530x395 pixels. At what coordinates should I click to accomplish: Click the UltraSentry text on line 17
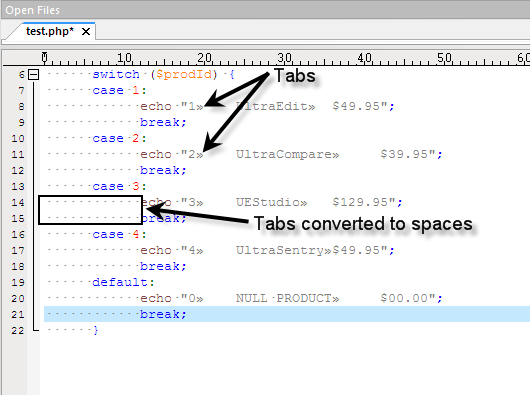pyautogui.click(x=280, y=250)
